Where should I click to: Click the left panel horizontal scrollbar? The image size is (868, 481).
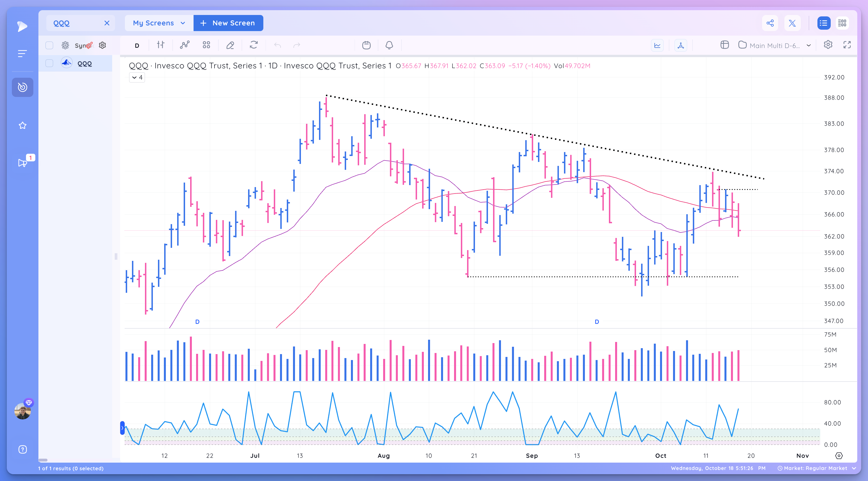click(x=43, y=460)
